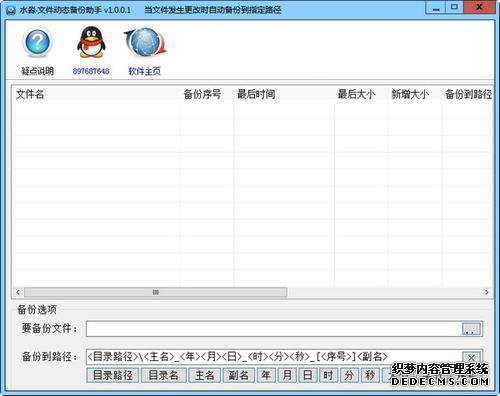This screenshot has height=396, width=500.
Task: Click the 897687648 QQ number link
Action: pyautogui.click(x=91, y=71)
